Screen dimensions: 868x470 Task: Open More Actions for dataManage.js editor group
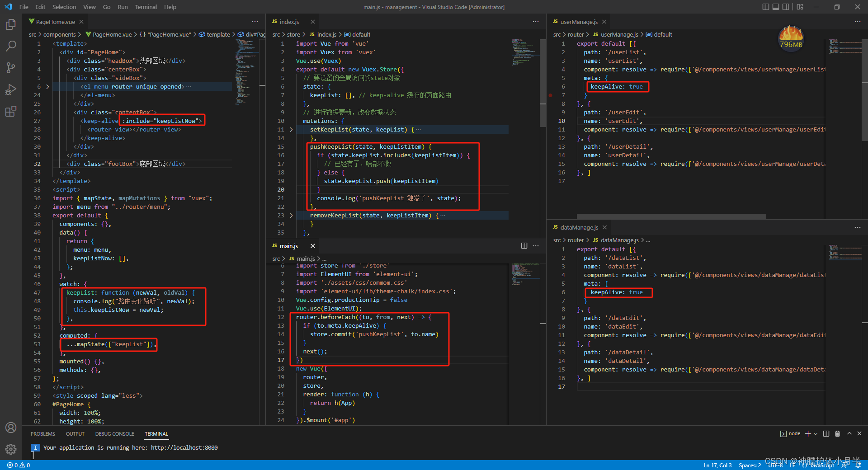click(x=858, y=227)
